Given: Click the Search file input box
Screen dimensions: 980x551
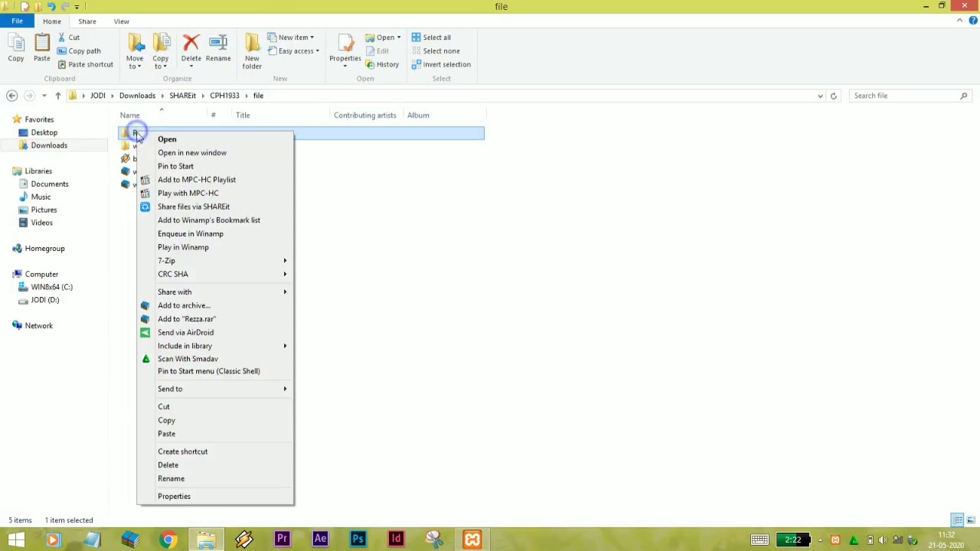Looking at the screenshot, I should point(910,96).
